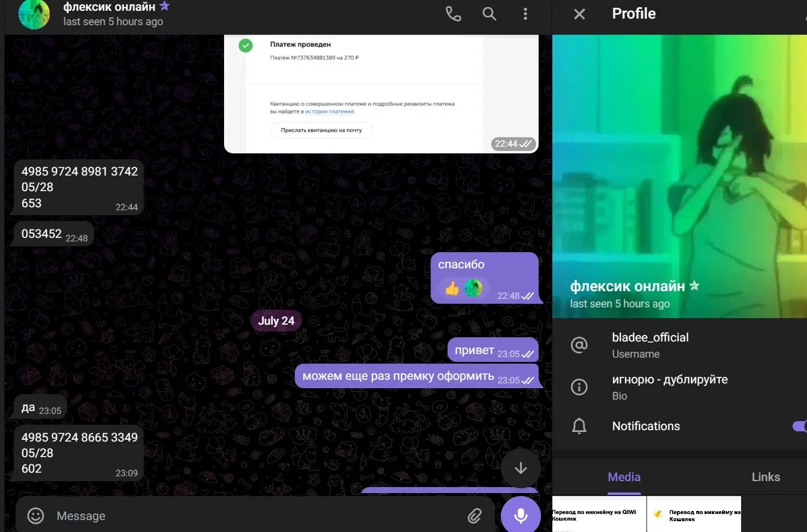The image size is (807, 532).
Task: Click the bladee_official username row
Action: click(679, 345)
